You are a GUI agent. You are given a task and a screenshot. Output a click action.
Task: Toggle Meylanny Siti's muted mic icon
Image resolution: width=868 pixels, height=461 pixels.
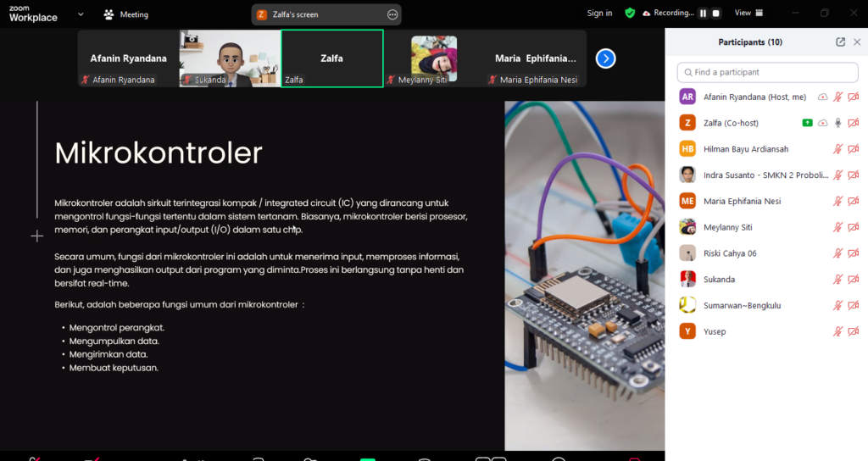[838, 227]
